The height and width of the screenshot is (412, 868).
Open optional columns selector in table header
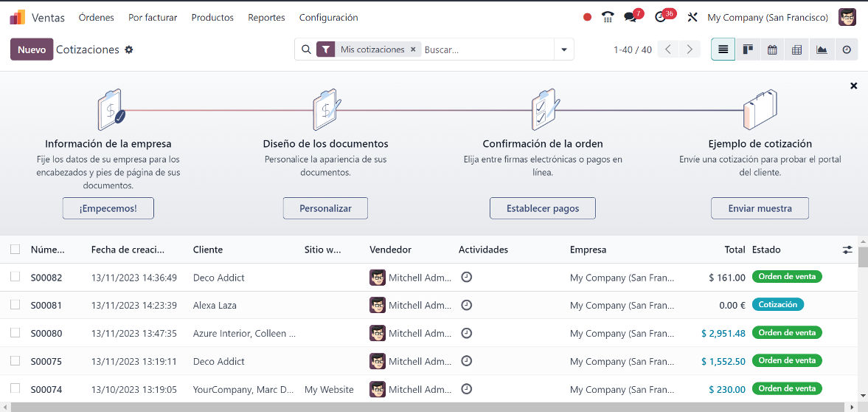click(x=847, y=250)
